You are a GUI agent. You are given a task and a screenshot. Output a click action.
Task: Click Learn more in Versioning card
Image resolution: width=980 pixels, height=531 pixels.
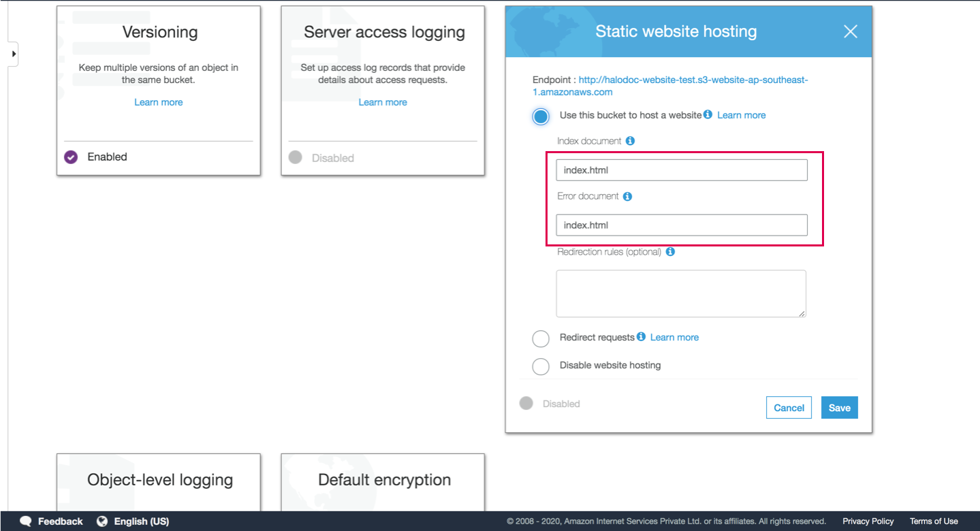tap(159, 102)
